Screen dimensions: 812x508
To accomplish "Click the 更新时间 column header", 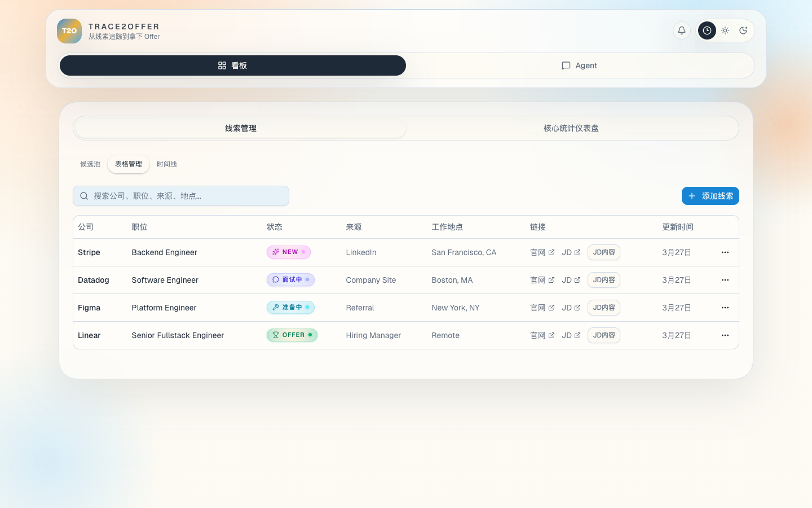I will [678, 227].
